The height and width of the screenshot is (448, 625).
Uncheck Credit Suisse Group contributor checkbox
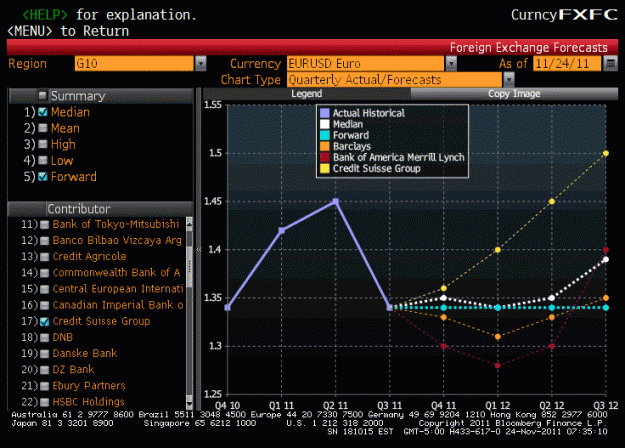[x=45, y=321]
